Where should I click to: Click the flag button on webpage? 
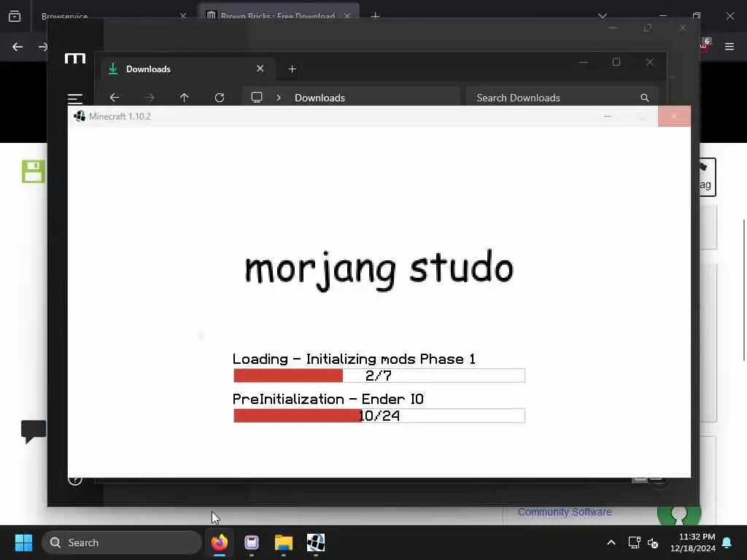(708, 177)
